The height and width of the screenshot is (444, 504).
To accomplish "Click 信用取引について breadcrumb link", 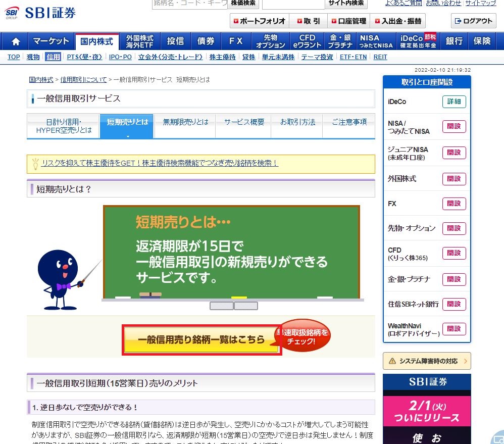I will (x=83, y=80).
